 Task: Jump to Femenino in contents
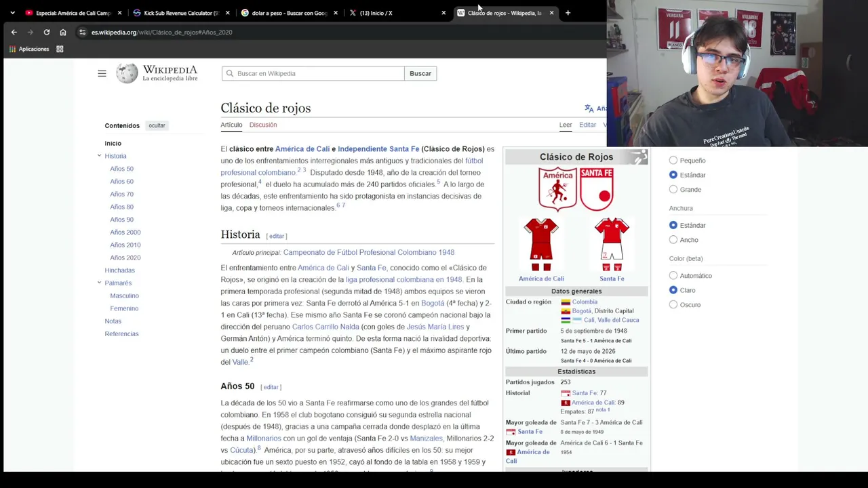click(x=124, y=308)
